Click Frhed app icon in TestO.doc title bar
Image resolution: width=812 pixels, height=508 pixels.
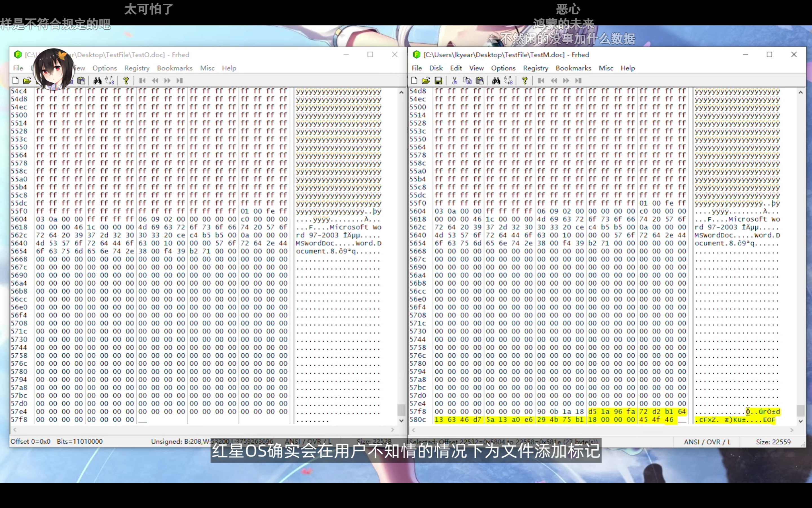click(x=18, y=54)
